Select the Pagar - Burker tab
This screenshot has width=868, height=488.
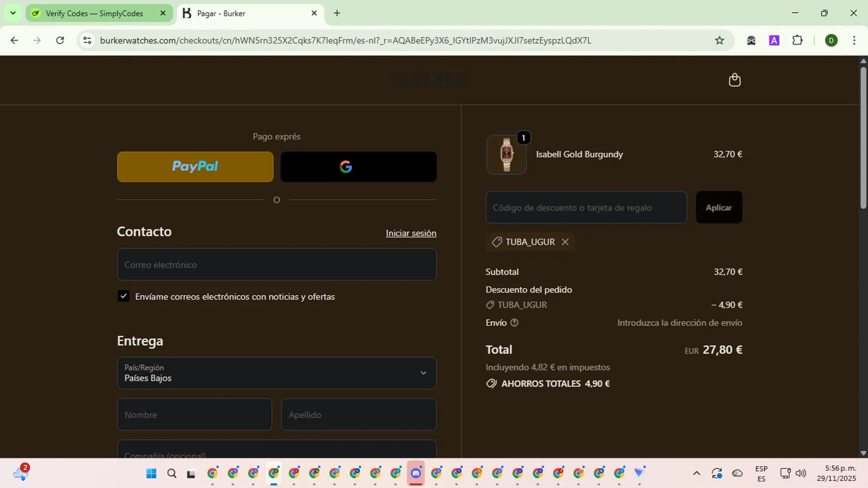(x=250, y=13)
